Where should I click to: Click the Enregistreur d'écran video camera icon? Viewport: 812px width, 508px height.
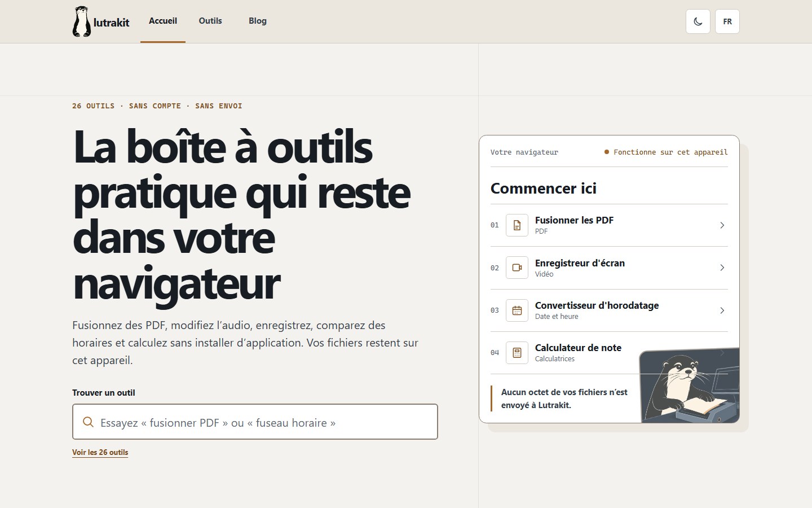[x=517, y=268]
